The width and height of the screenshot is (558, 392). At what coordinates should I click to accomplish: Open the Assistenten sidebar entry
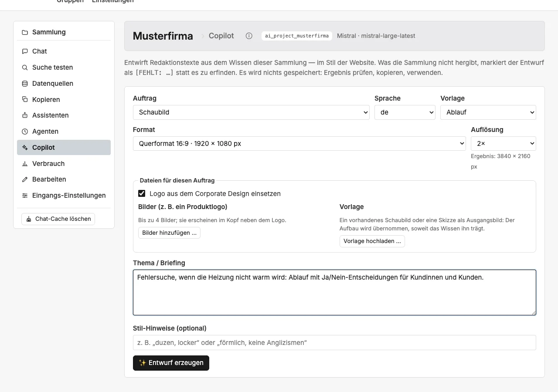[x=64, y=115]
